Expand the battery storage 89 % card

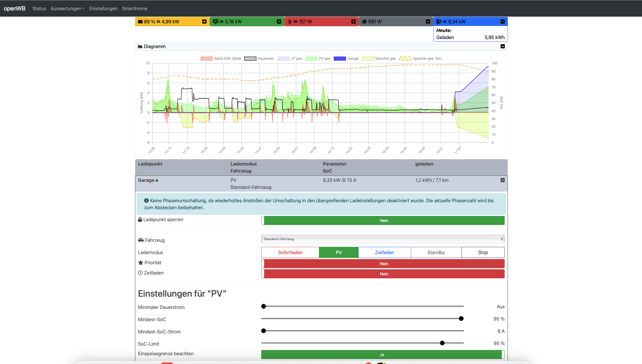tap(204, 22)
